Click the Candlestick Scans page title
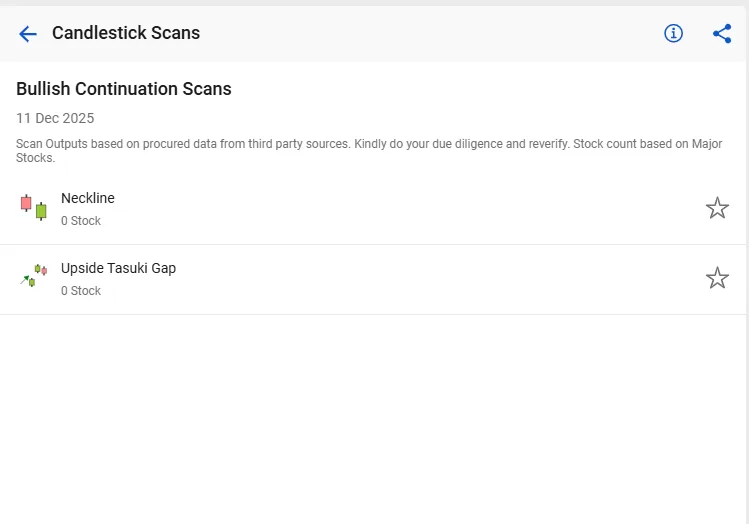 click(x=126, y=33)
